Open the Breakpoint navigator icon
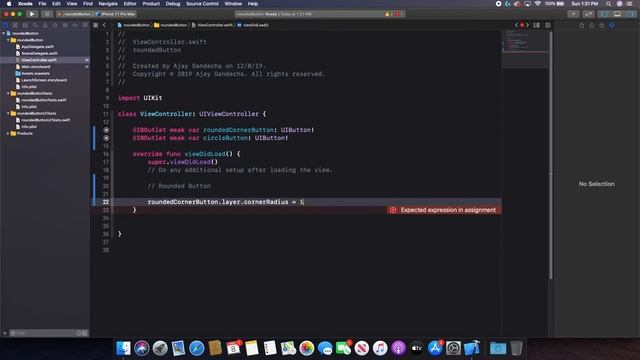This screenshot has height=360, width=640. [x=75, y=25]
